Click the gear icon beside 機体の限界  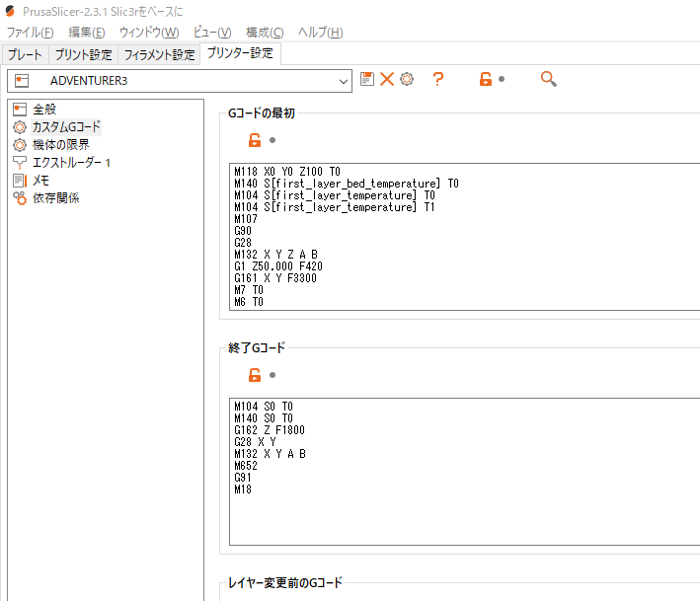[x=20, y=145]
